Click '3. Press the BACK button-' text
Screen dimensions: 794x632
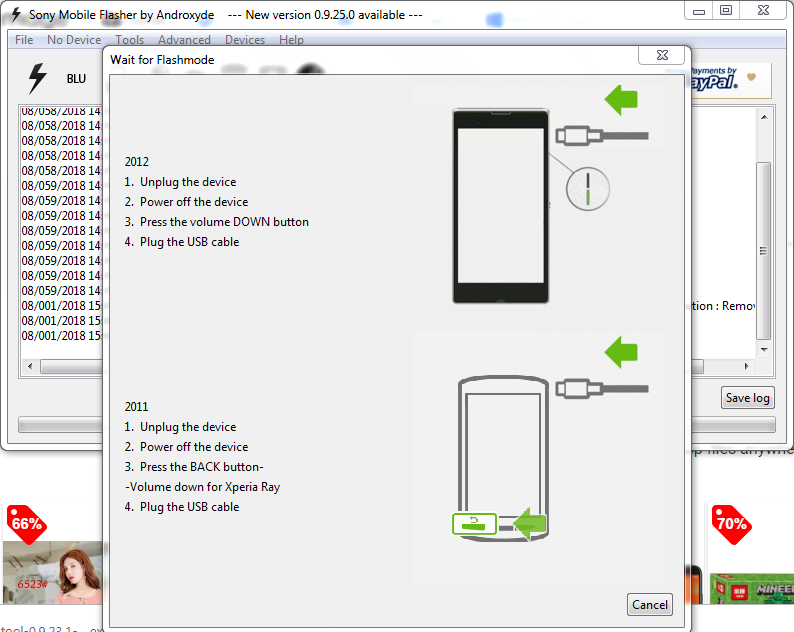[194, 467]
